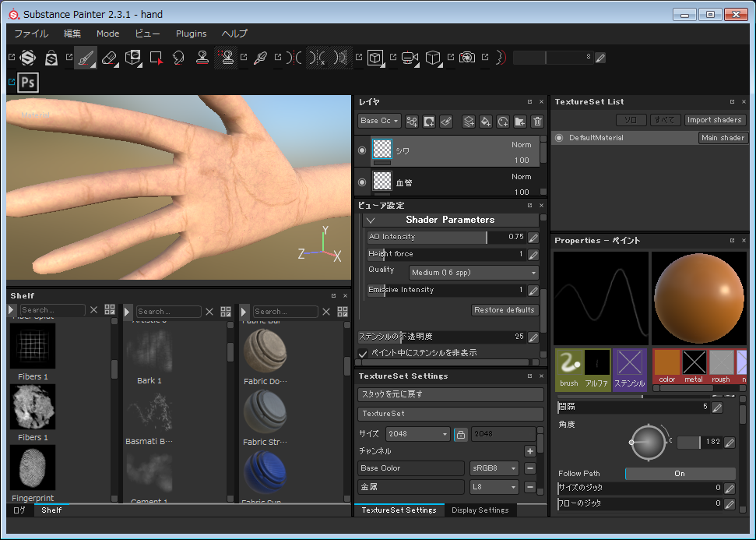Open Substance Share bag icon
Image resolution: width=756 pixels, height=540 pixels.
pos(51,58)
